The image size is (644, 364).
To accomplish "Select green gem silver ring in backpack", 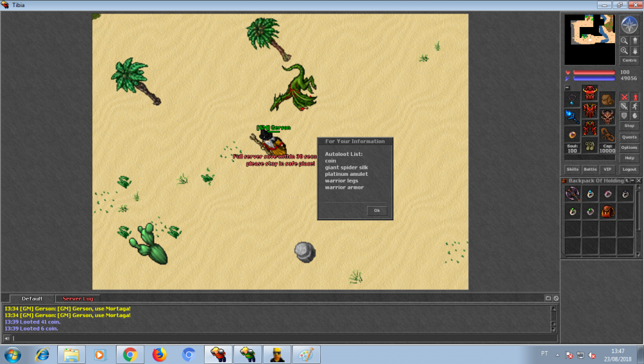I will click(x=591, y=211).
